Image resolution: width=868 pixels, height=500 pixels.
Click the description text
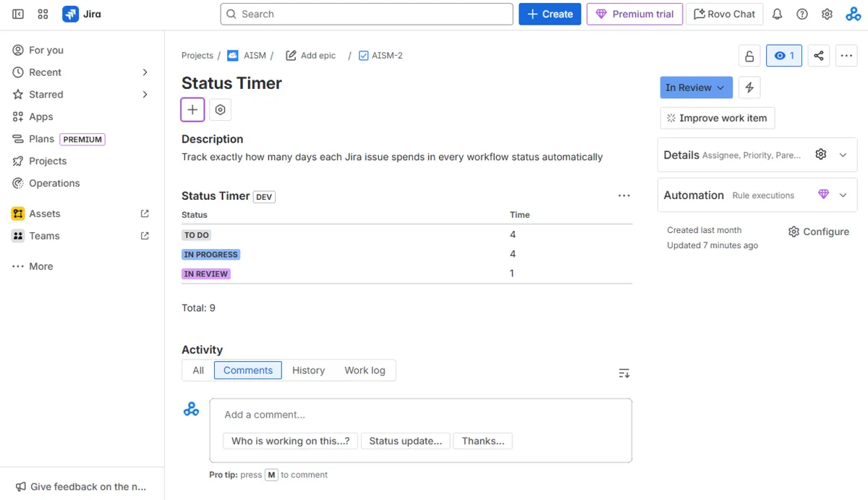point(392,157)
